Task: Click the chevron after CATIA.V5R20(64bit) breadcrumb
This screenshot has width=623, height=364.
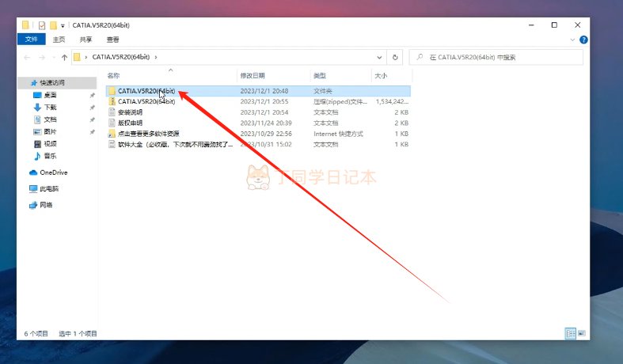Action: (156, 57)
